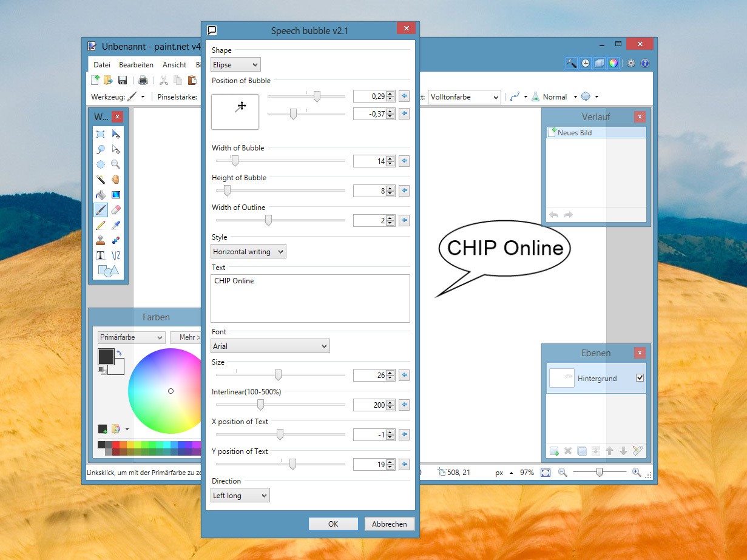Click the Print icon in toolbar
747x560 pixels.
click(143, 80)
